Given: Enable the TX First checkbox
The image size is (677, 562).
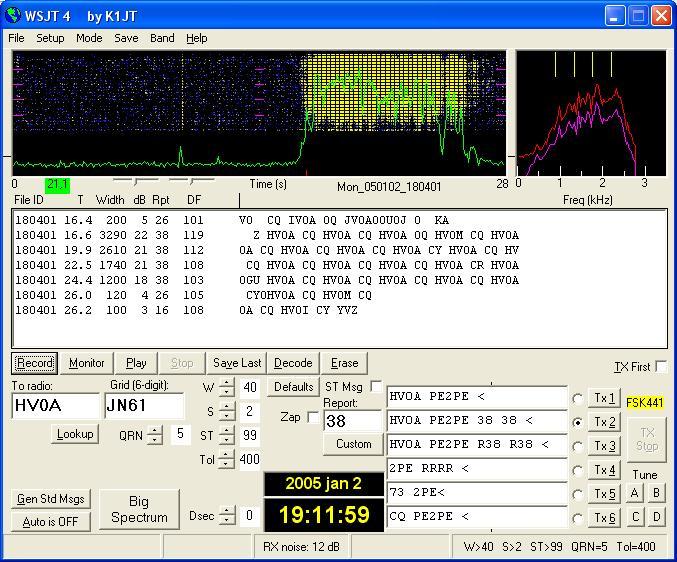Looking at the screenshot, I should tap(661, 367).
